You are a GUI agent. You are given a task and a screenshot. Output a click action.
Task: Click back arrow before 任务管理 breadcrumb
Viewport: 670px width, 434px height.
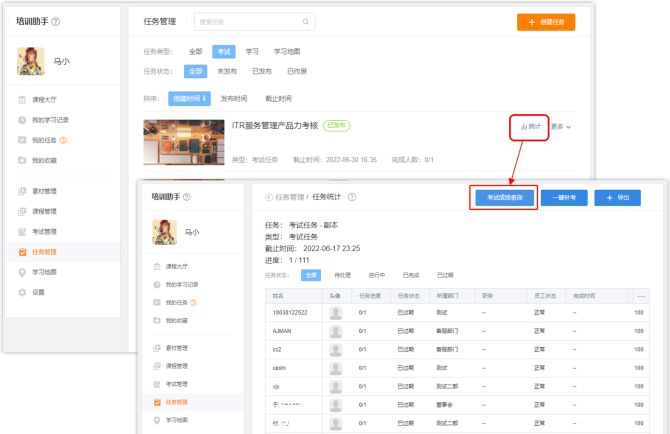pyautogui.click(x=268, y=197)
